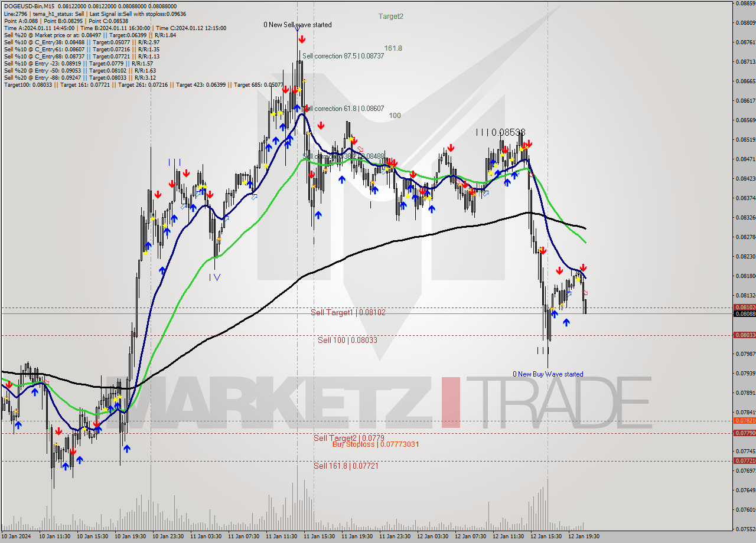The height and width of the screenshot is (543, 756).
Task: Click the 'Buy Stoploss | 0.07773031' label
Action: [x=376, y=444]
